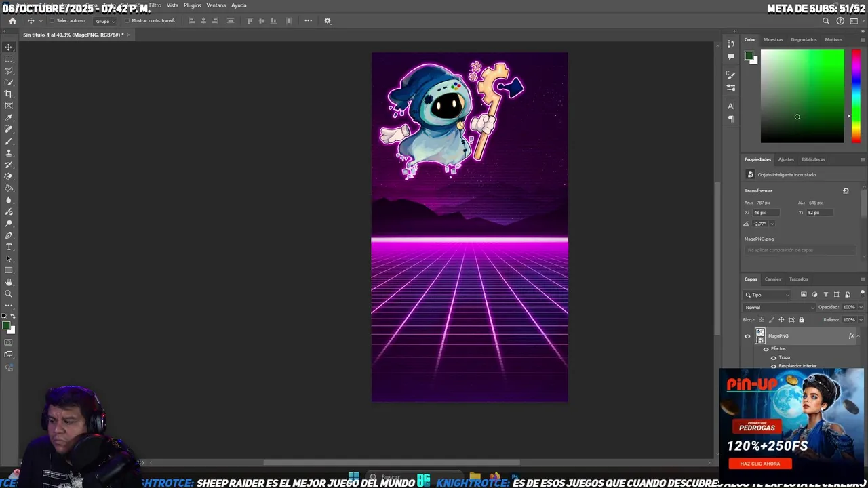Enable Mostrar contr. transf. checkbox
This screenshot has width=868, height=488.
[x=127, y=21]
